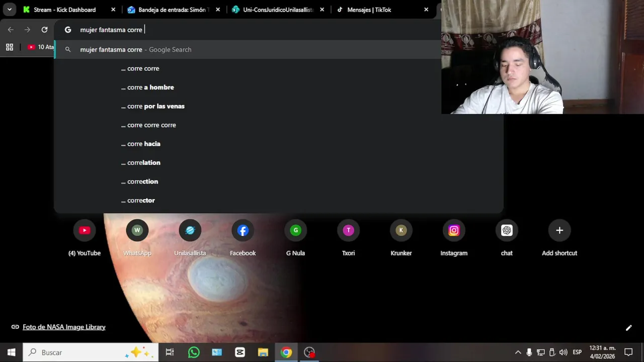Switch the ESP input language indicator

point(577,352)
